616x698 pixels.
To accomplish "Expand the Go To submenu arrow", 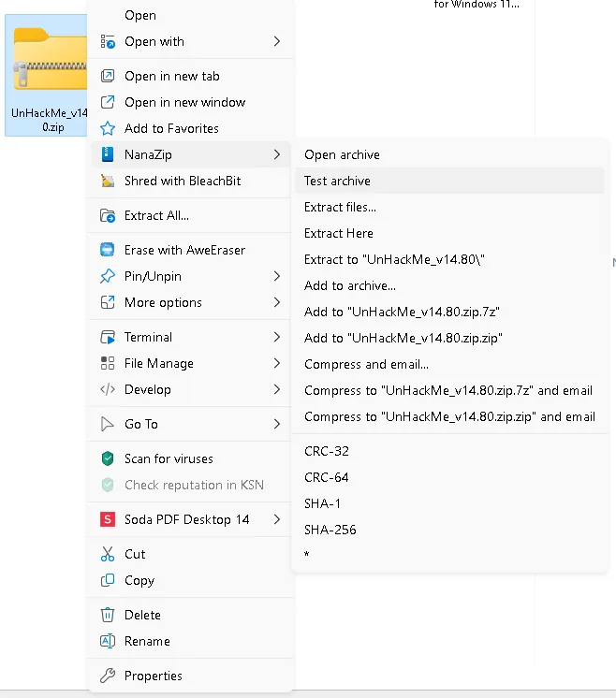I will 277,424.
